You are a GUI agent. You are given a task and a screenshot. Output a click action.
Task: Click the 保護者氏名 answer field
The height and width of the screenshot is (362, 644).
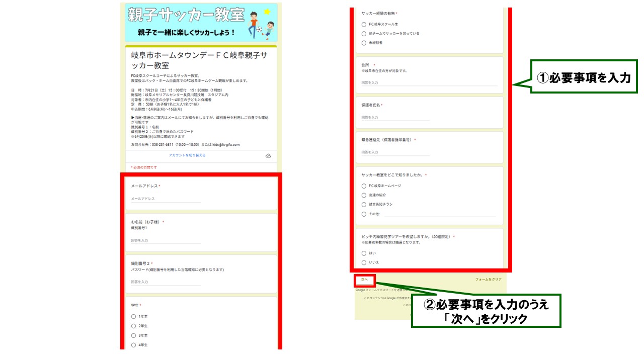[x=395, y=118]
